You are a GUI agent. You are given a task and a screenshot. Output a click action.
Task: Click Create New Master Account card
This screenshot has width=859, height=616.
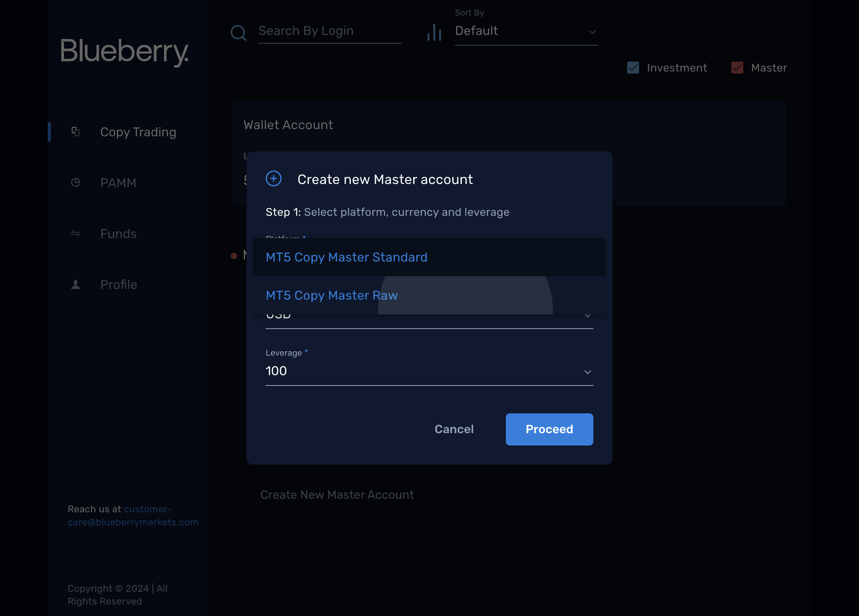click(337, 495)
